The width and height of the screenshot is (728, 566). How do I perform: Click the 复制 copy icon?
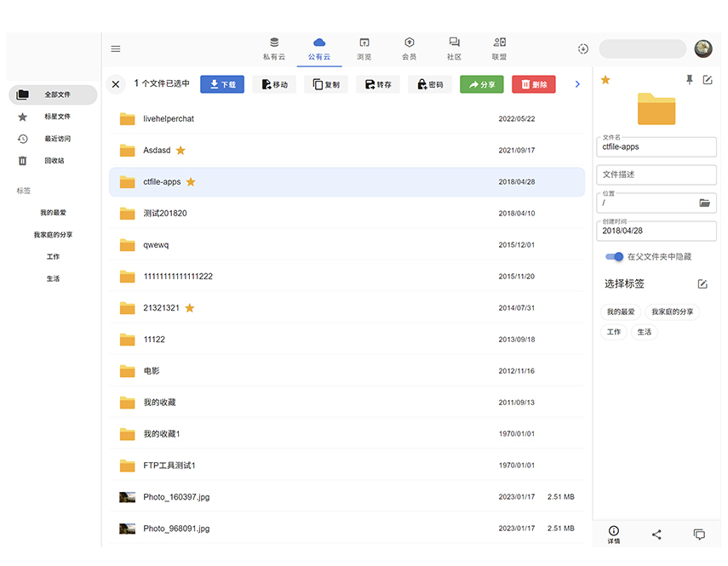pos(325,84)
